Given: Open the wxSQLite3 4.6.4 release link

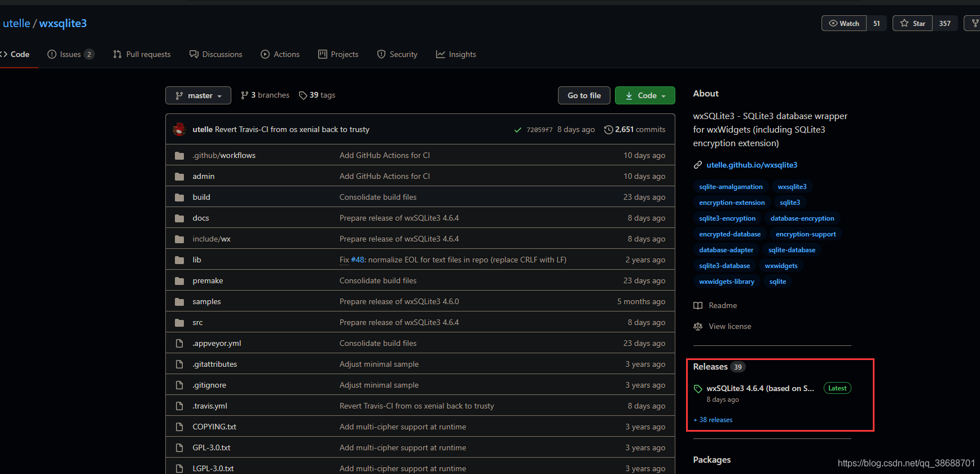Looking at the screenshot, I should [x=760, y=388].
